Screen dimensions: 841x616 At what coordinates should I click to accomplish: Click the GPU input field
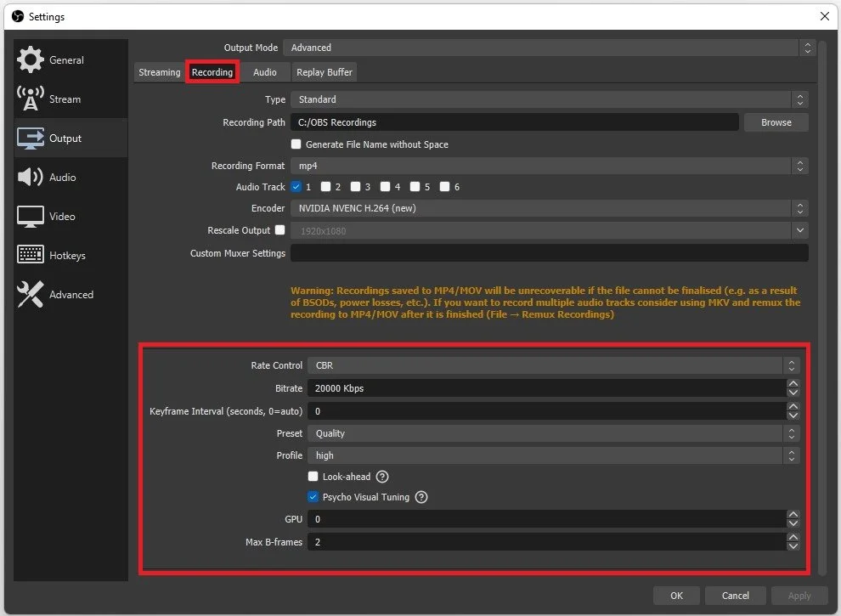[547, 519]
